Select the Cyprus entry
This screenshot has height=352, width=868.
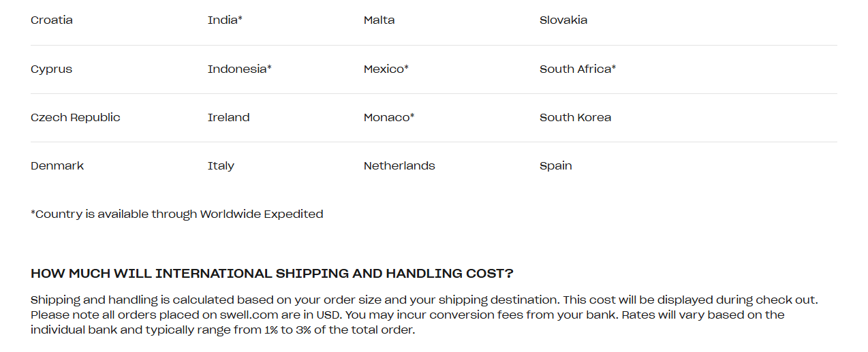51,69
